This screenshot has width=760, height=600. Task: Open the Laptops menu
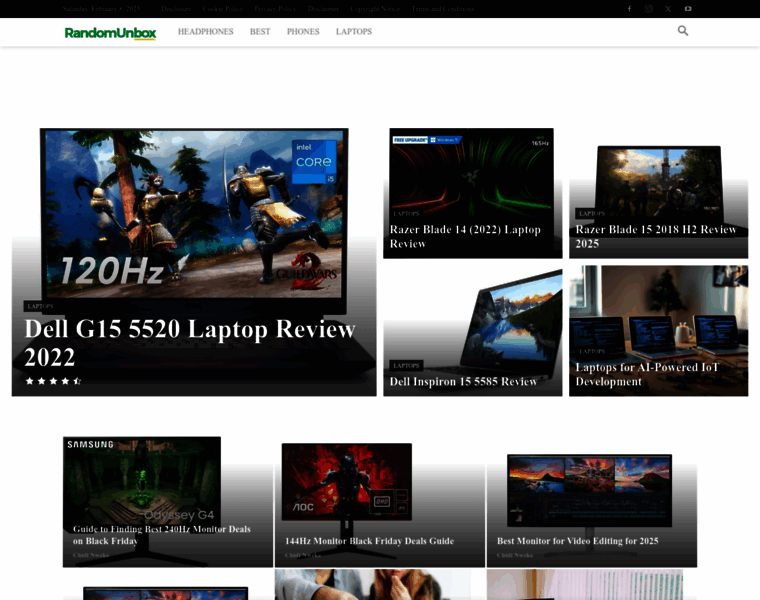pyautogui.click(x=354, y=32)
